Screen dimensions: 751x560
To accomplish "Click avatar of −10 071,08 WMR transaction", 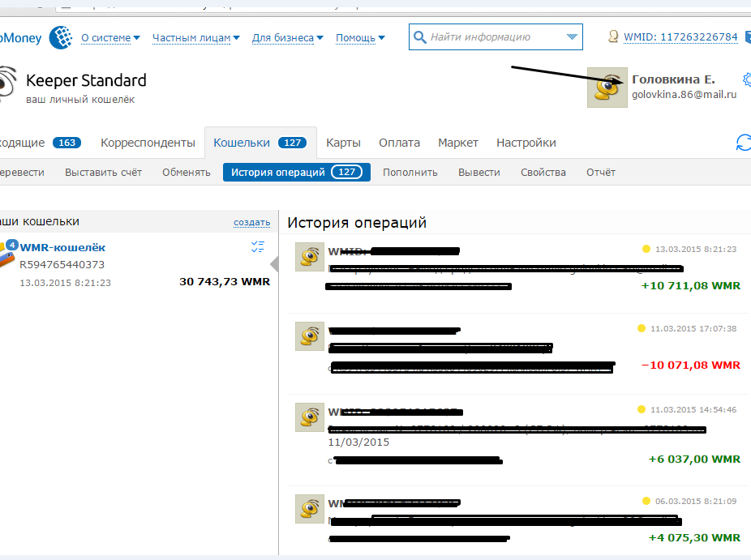I will [x=309, y=336].
